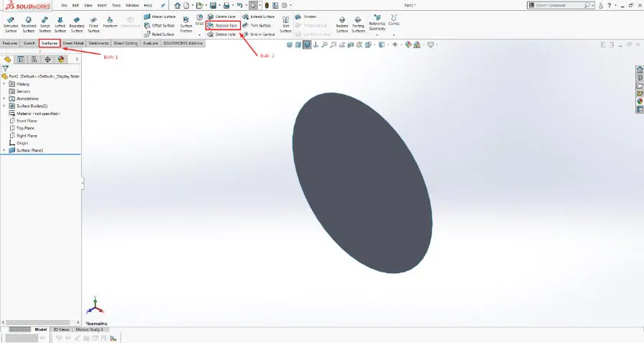Expand the History node
Viewport: 644px width, 343px height.
click(4, 84)
